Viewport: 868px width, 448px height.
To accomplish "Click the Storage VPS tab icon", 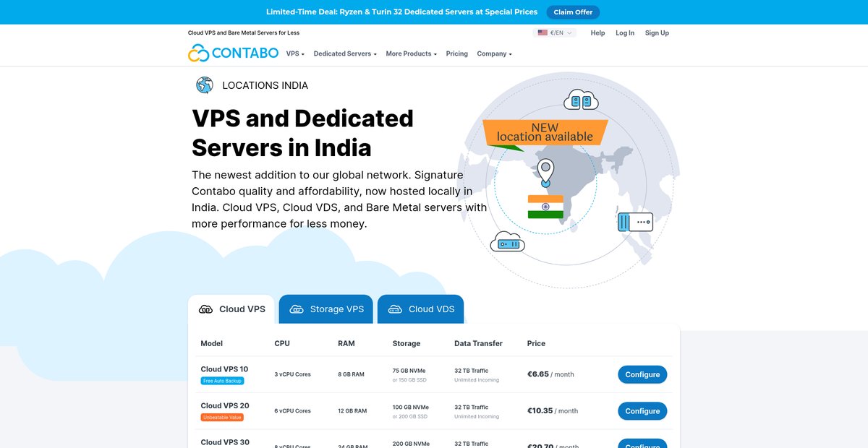I will pyautogui.click(x=297, y=309).
